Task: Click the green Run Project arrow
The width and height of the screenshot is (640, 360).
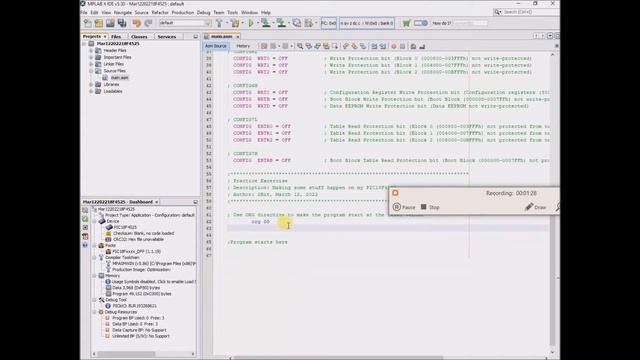Action: click(x=251, y=23)
